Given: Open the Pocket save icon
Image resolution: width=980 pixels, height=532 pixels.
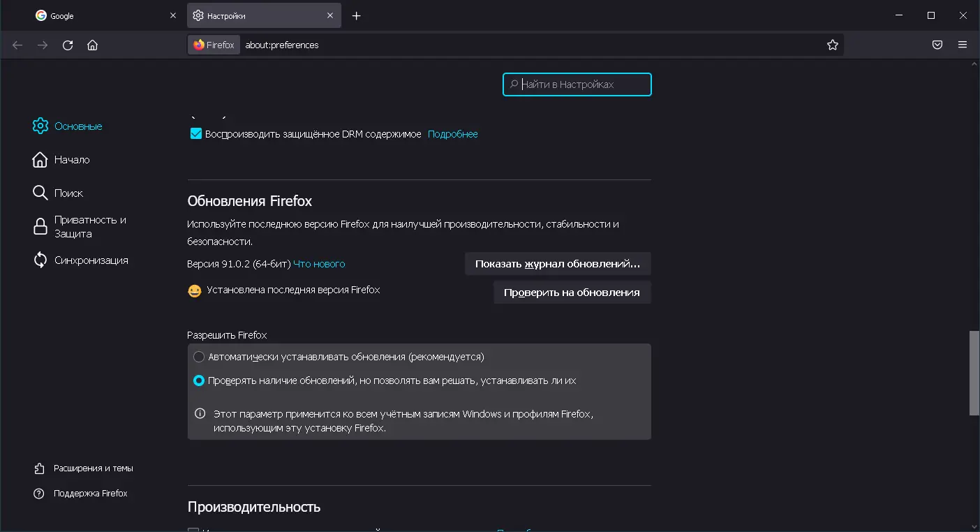Looking at the screenshot, I should pos(937,45).
